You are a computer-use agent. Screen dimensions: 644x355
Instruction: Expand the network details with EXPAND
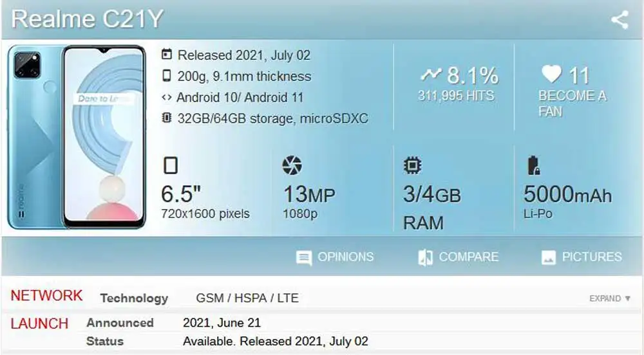point(610,298)
